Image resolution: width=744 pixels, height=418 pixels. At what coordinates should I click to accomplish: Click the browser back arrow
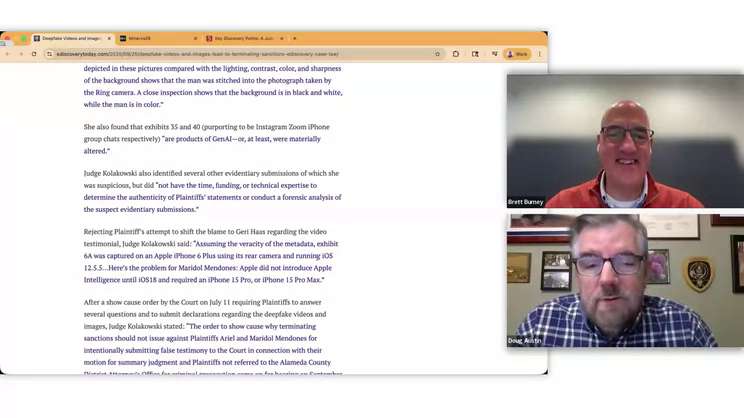tap(8, 54)
